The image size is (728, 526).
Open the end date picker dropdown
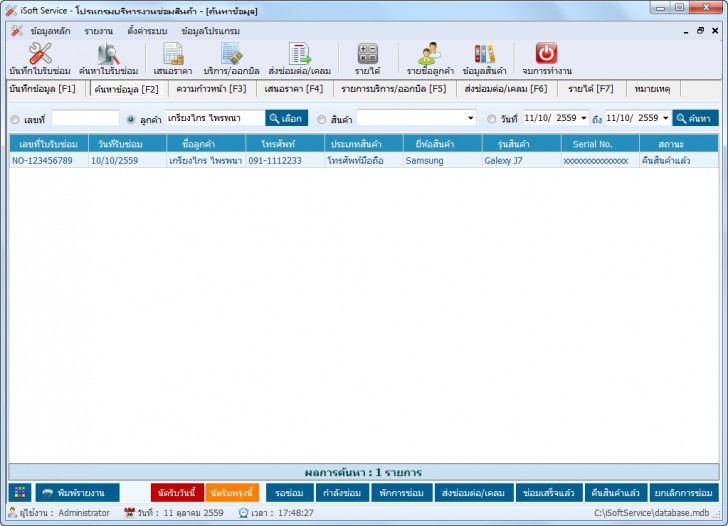[665, 118]
